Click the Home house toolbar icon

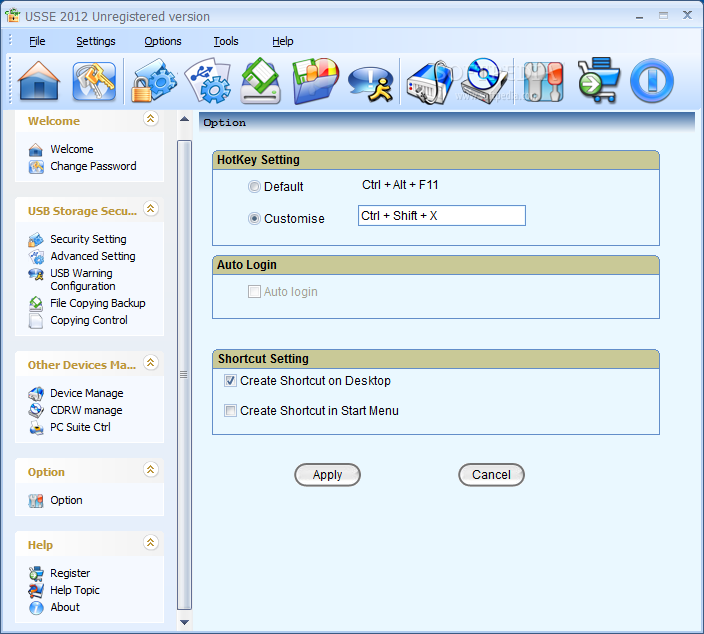point(39,81)
